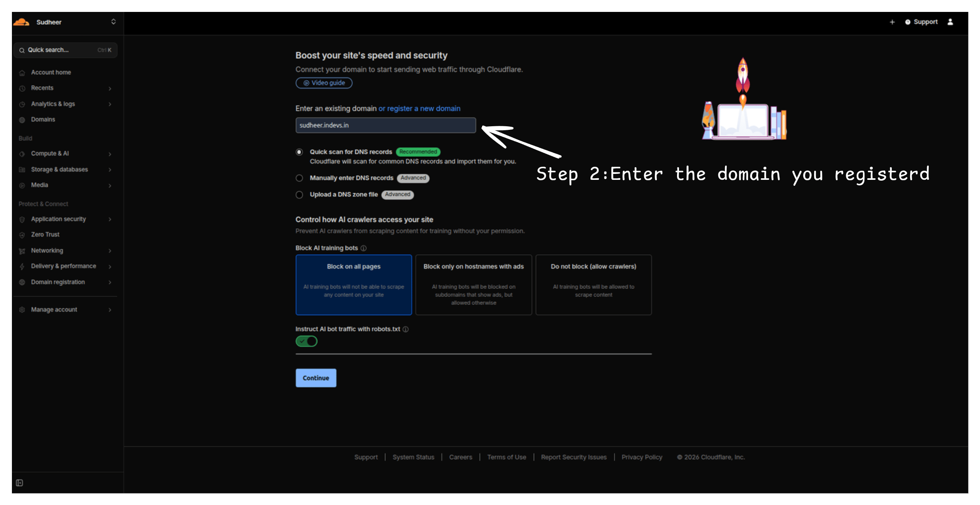
Task: Click the Application security shield icon
Action: tap(22, 219)
